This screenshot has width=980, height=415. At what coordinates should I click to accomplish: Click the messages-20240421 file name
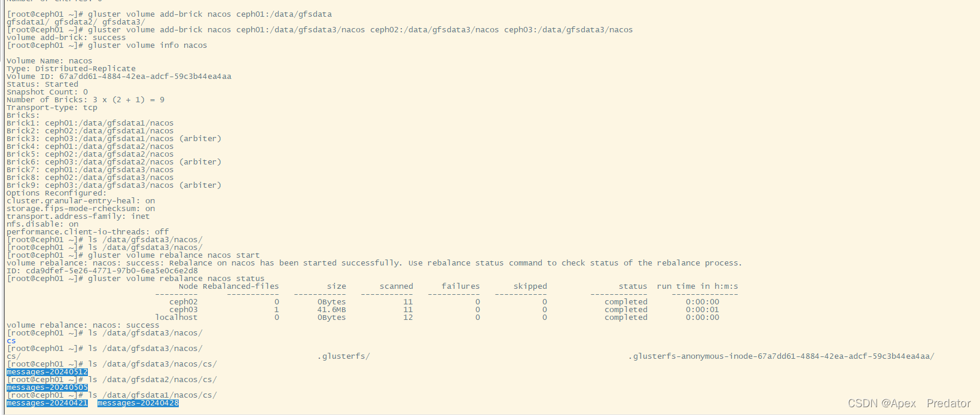pyautogui.click(x=47, y=403)
